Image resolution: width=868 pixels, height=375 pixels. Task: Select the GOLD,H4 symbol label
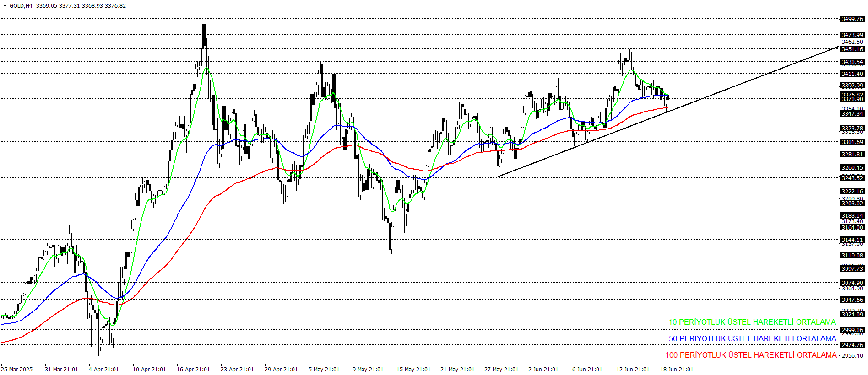(21, 6)
